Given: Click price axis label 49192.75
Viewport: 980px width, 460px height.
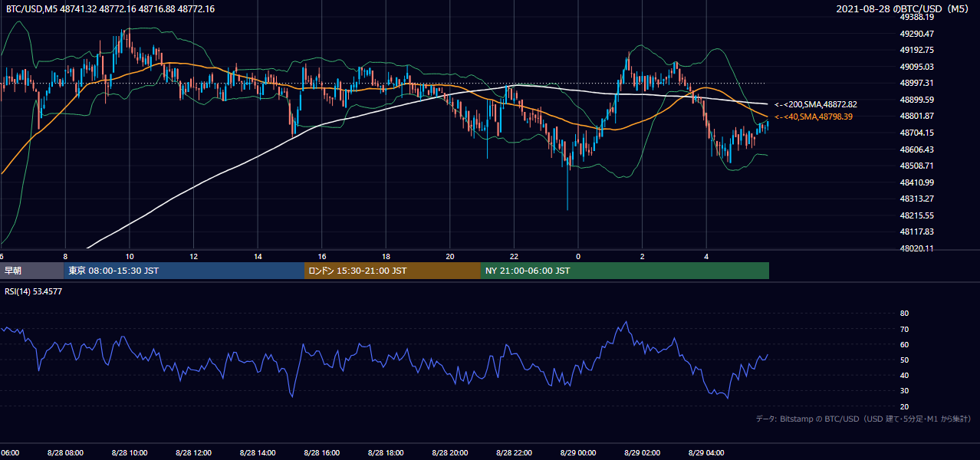Looking at the screenshot, I should click(x=916, y=50).
